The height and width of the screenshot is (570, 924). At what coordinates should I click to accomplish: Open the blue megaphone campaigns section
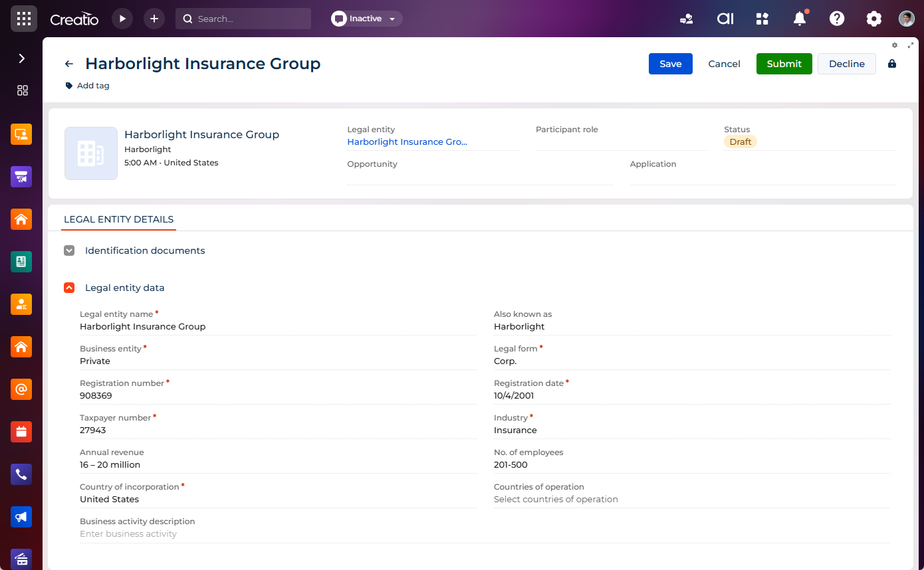tap(21, 517)
